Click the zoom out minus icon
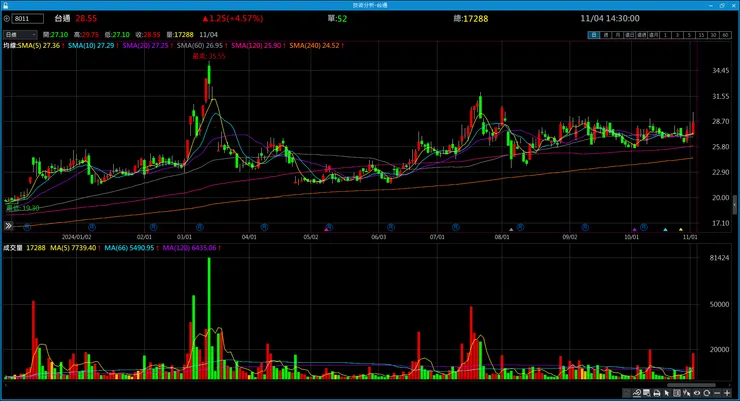740x401 pixels. point(717,393)
